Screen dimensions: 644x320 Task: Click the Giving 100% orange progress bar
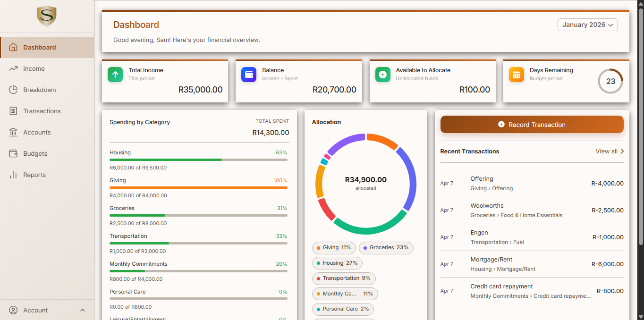(198, 188)
